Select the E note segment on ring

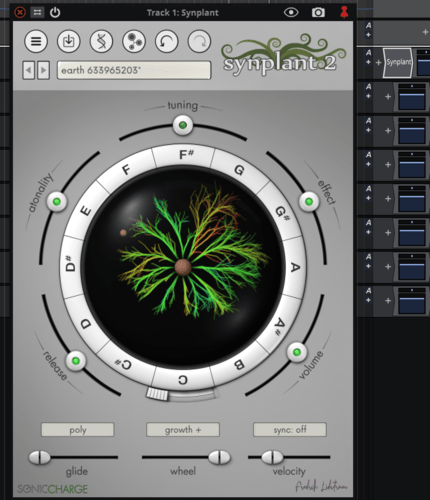tap(85, 211)
